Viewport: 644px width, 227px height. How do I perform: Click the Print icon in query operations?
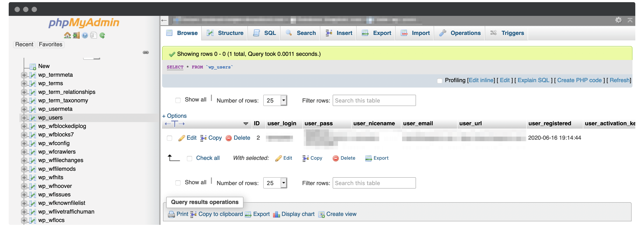171,214
